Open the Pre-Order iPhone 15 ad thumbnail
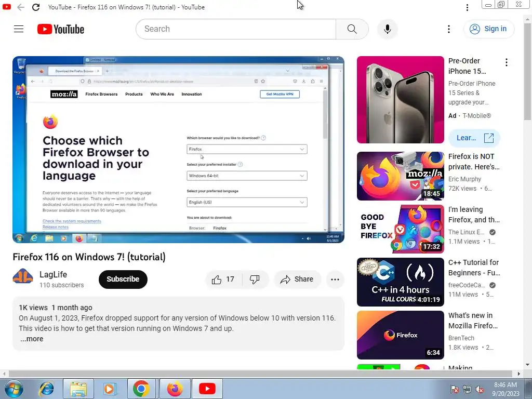 pos(401,100)
